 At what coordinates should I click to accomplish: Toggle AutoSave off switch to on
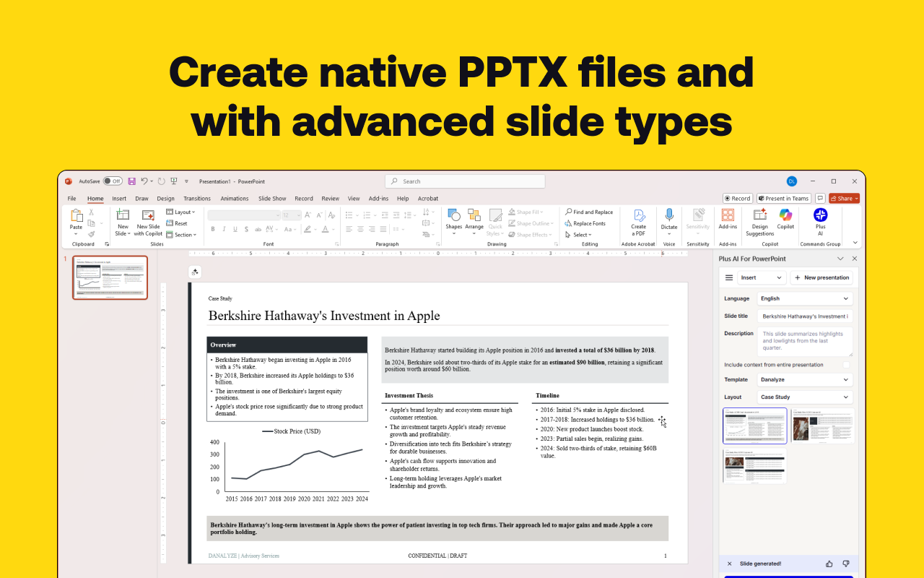click(x=111, y=181)
